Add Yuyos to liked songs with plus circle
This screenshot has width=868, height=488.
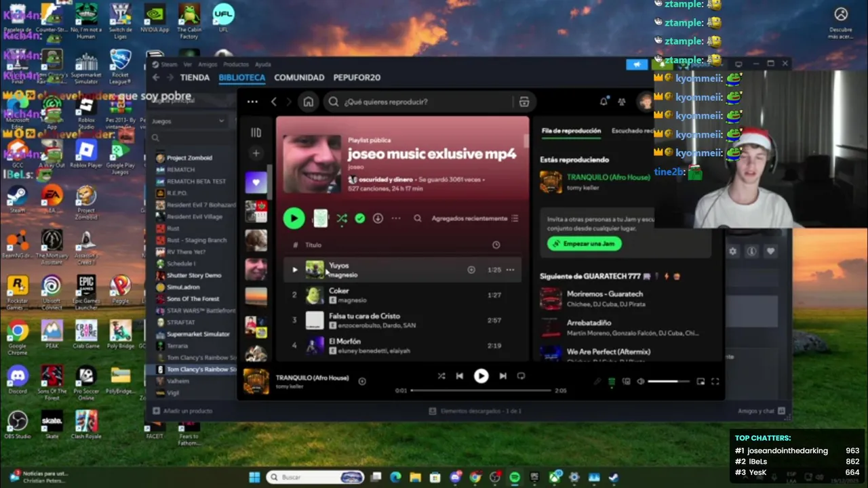tap(471, 270)
